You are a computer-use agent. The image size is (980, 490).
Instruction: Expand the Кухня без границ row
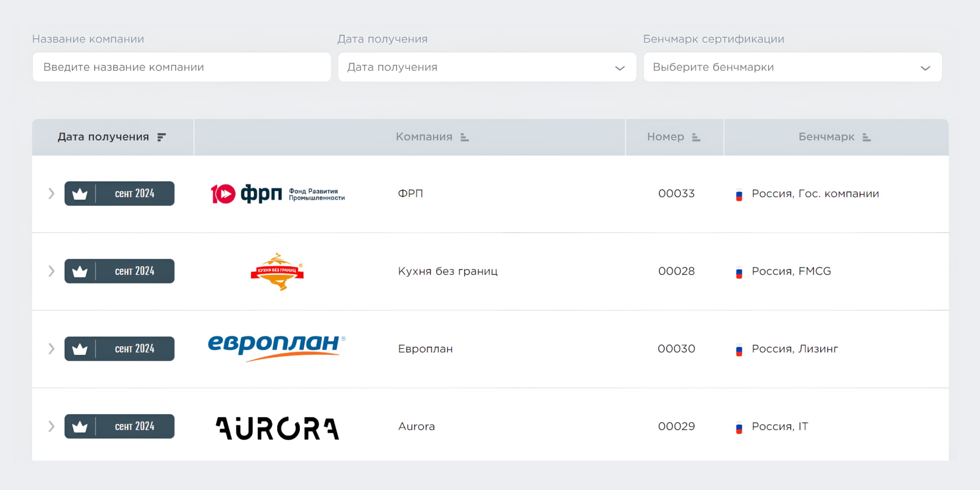click(x=51, y=271)
